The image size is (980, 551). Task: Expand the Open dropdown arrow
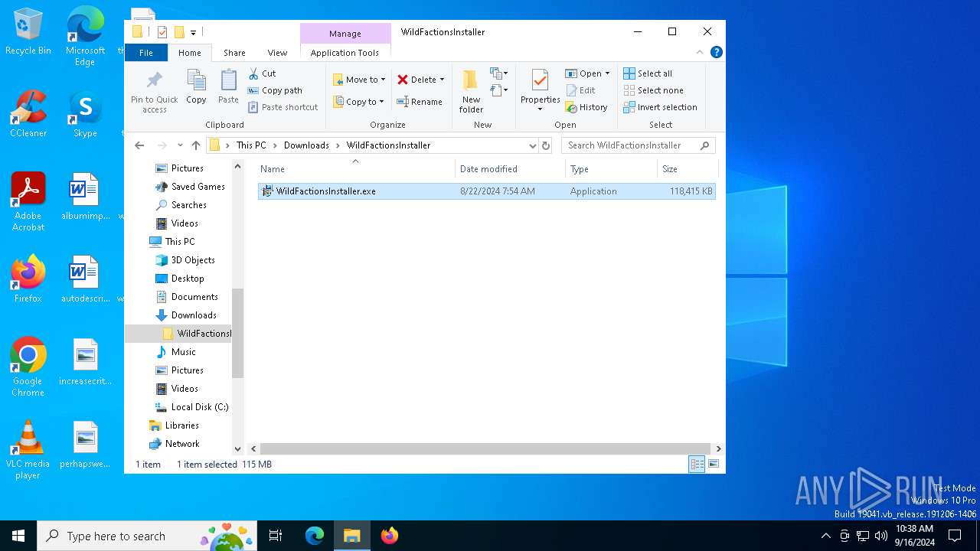pos(608,73)
